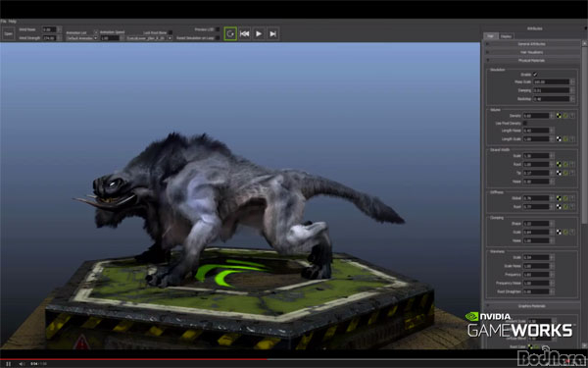This screenshot has width=588, height=368.
Task: Open the Animation List dropdown
Action: coord(81,38)
